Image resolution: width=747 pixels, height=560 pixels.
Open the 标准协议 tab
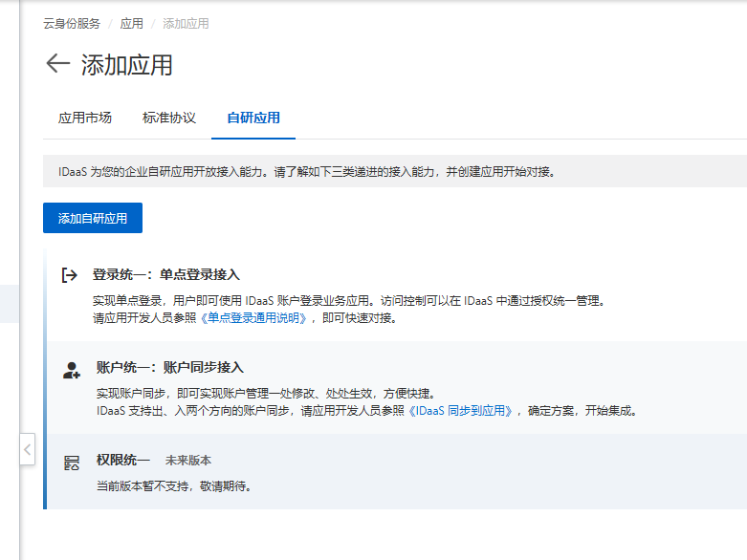(x=169, y=118)
